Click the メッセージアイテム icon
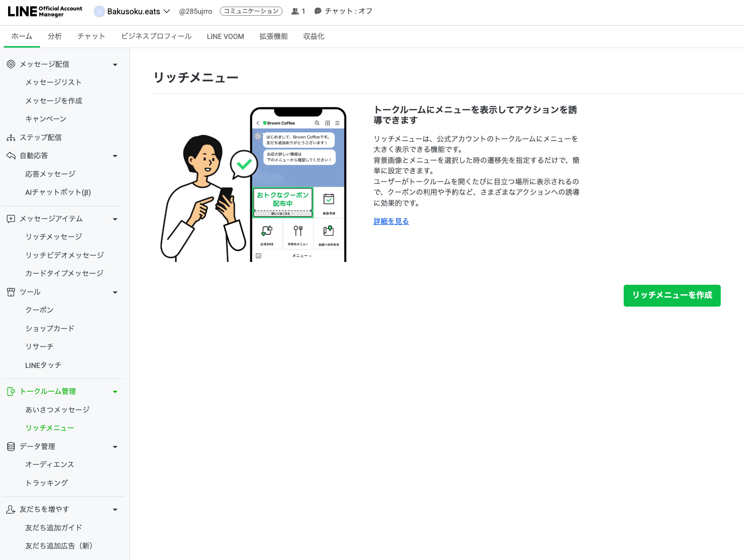The height and width of the screenshot is (560, 745). [11, 219]
